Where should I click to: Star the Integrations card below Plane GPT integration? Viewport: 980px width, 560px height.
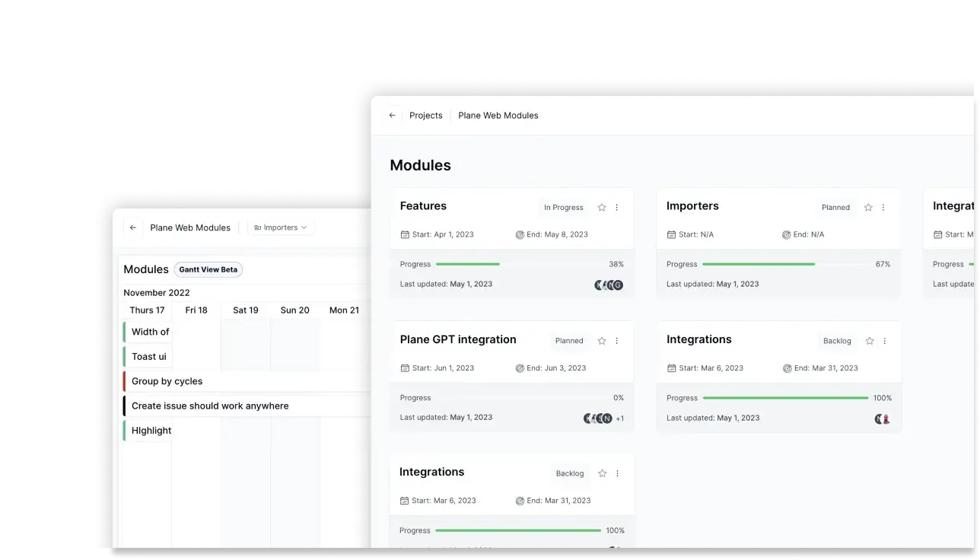pyautogui.click(x=603, y=473)
